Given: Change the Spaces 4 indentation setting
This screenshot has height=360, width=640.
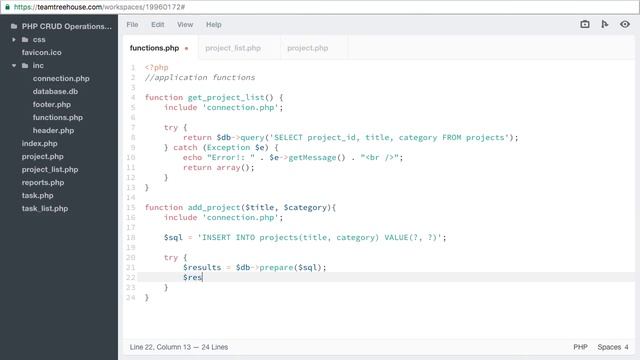Looking at the screenshot, I should [613, 347].
